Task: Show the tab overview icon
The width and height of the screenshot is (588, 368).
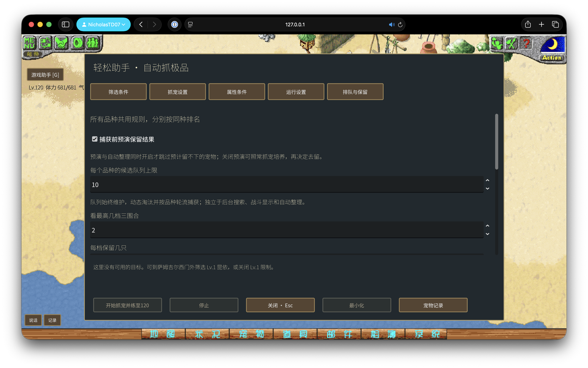Action: pos(555,24)
